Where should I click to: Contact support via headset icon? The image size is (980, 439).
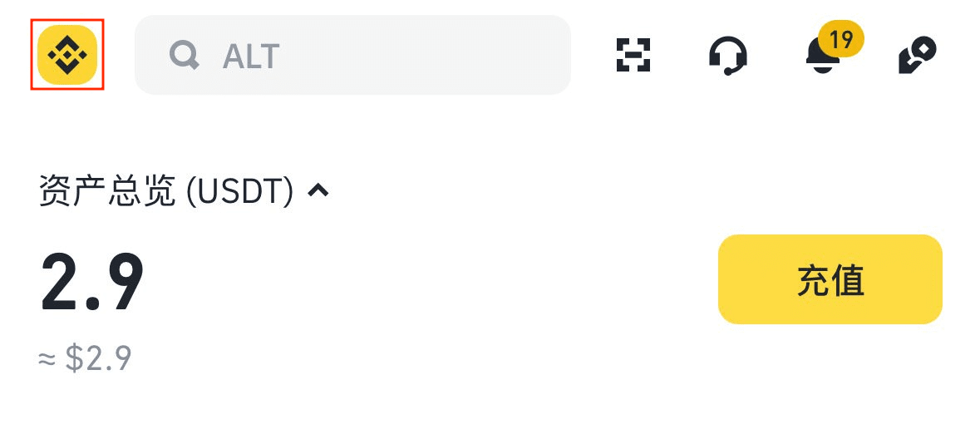(727, 56)
